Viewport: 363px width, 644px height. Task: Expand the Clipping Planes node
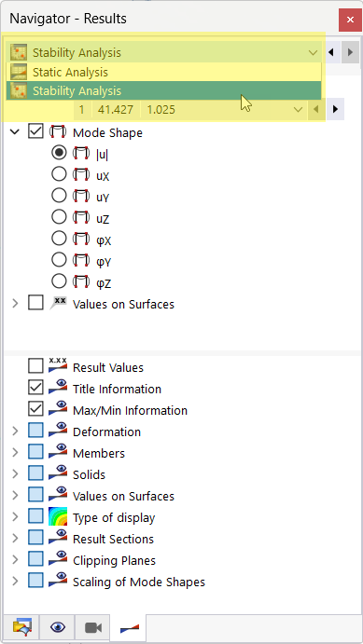(x=15, y=559)
